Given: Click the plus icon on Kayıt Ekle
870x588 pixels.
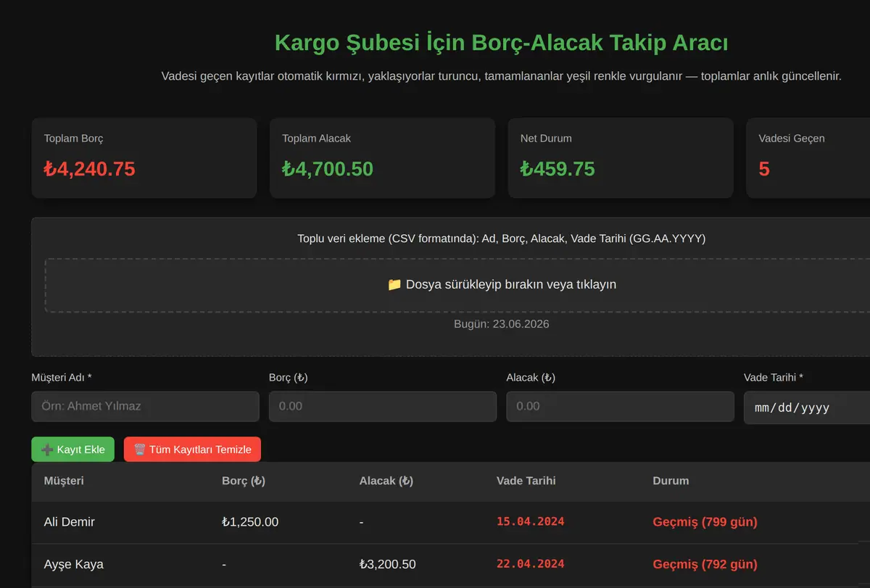Looking at the screenshot, I should 47,450.
